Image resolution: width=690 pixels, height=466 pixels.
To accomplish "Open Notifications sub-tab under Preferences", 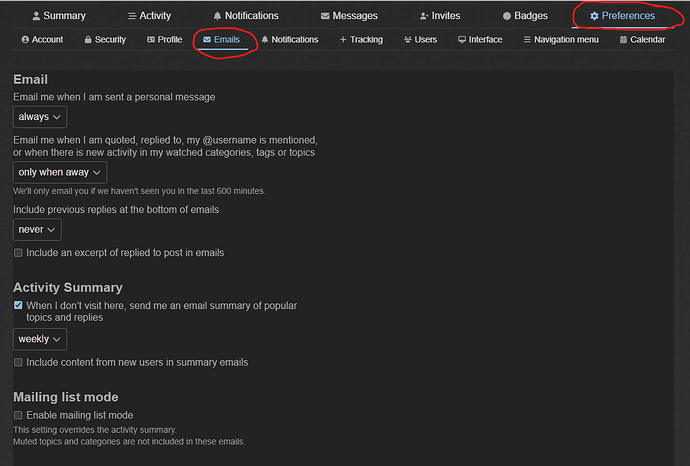I will click(x=290, y=40).
